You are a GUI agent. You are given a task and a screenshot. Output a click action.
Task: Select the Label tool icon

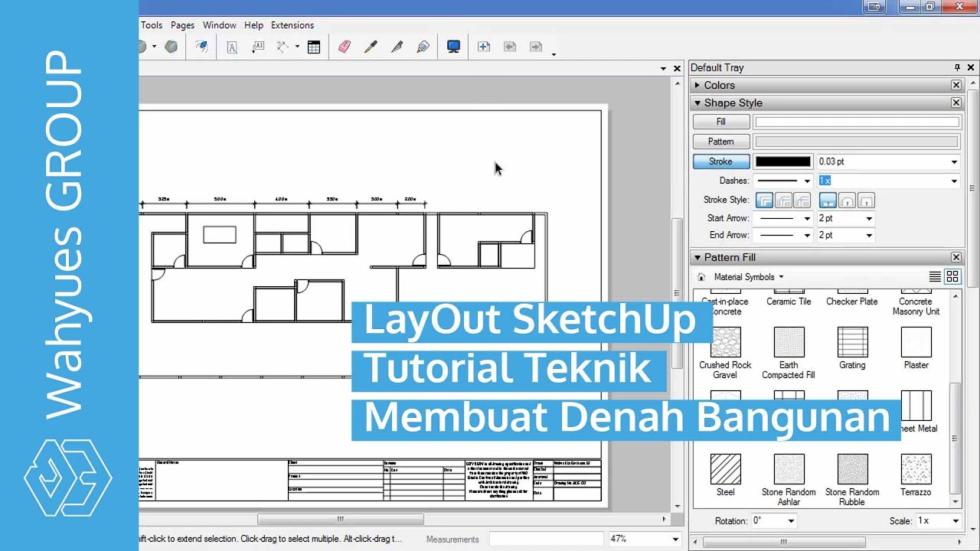pyautogui.click(x=258, y=47)
